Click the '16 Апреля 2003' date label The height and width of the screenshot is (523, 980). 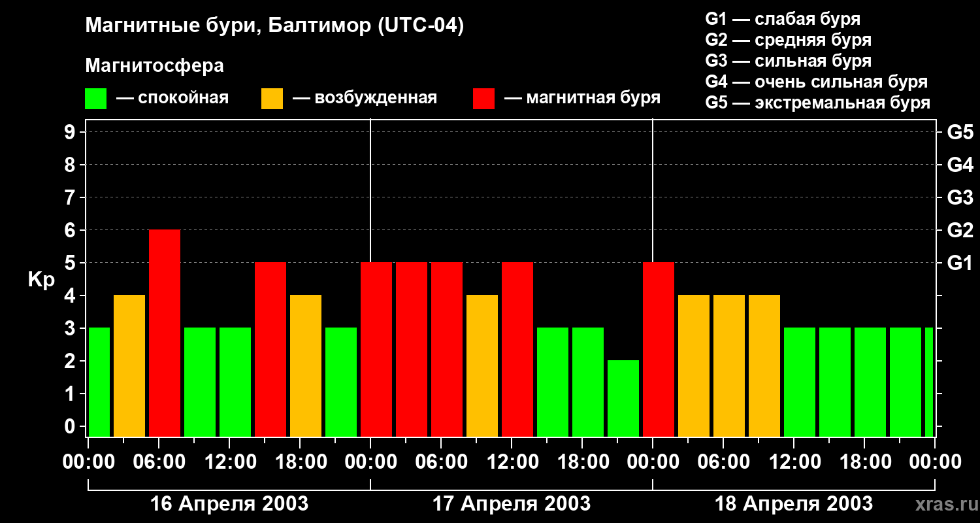pyautogui.click(x=229, y=504)
